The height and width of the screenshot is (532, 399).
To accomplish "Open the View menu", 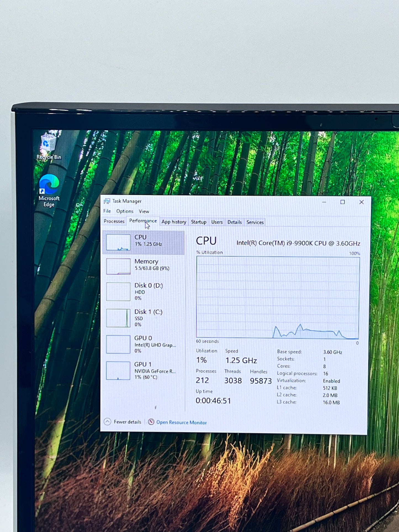I will [x=144, y=211].
